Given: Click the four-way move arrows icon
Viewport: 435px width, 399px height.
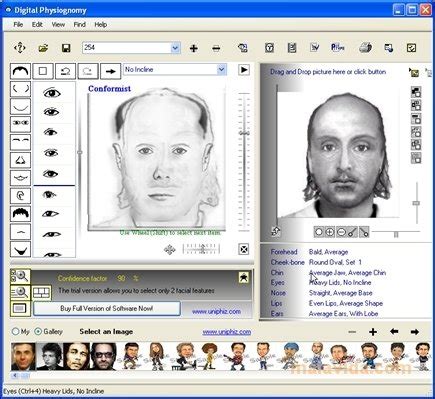Looking at the screenshot, I should [x=170, y=249].
